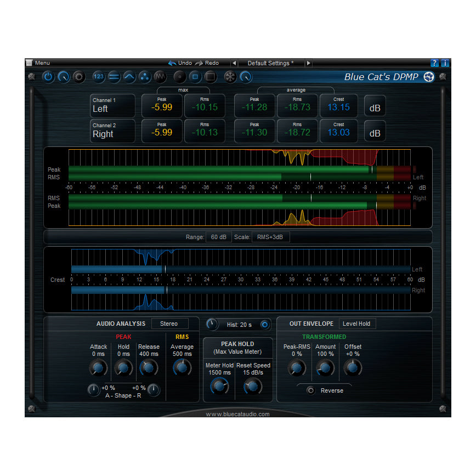Show numeric values with the 123 icon
Viewport: 476px width, 476px height.
point(99,77)
